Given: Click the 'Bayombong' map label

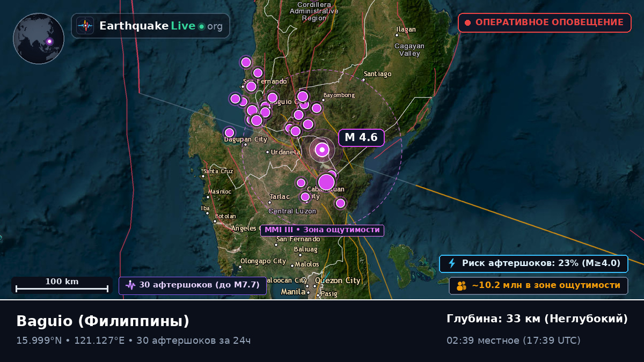Looking at the screenshot, I should click(339, 95).
